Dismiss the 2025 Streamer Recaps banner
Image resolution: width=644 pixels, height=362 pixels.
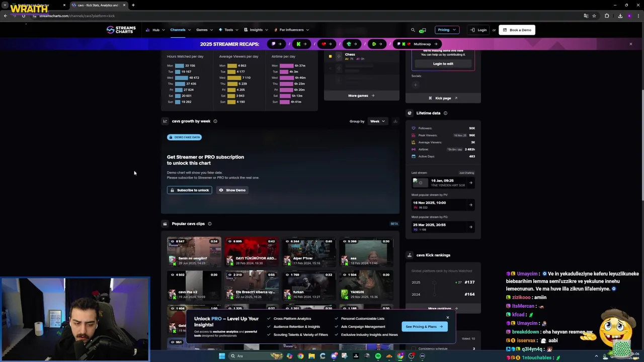630,44
